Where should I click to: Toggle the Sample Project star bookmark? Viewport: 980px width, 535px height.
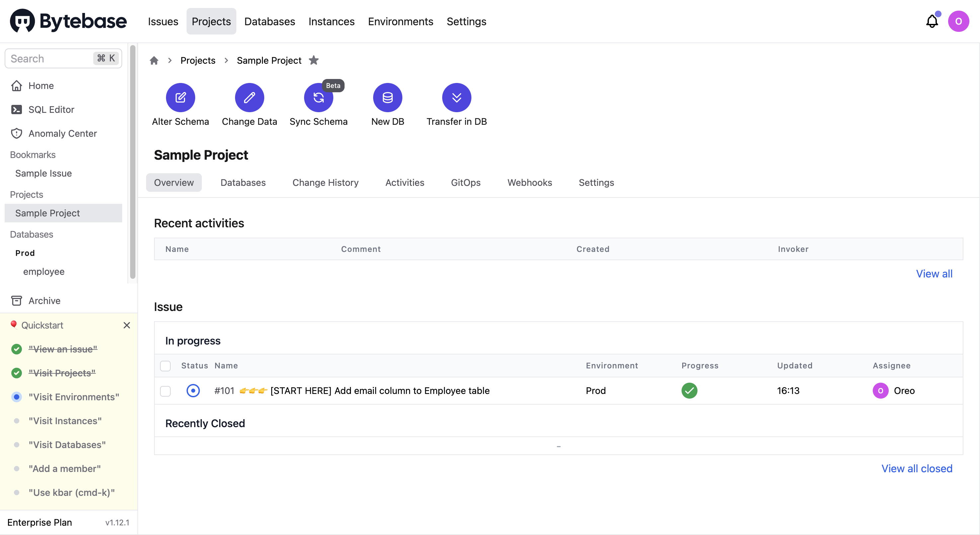point(313,60)
